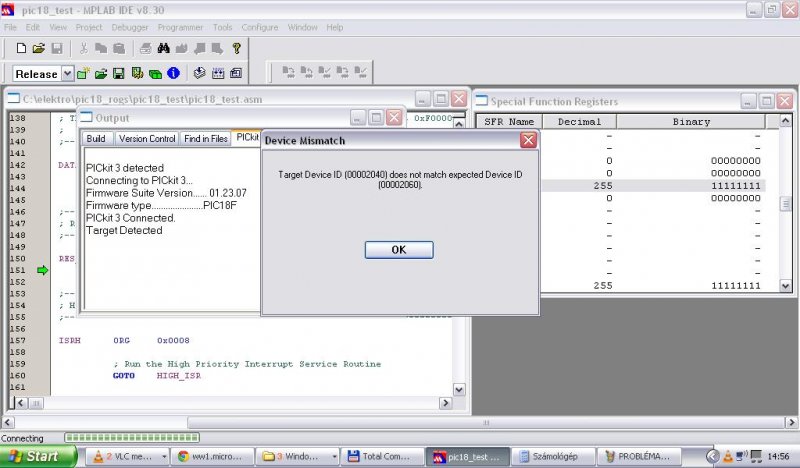Viewport: 800px width, 468px height.
Task: Open the Configure menu
Action: click(x=260, y=28)
